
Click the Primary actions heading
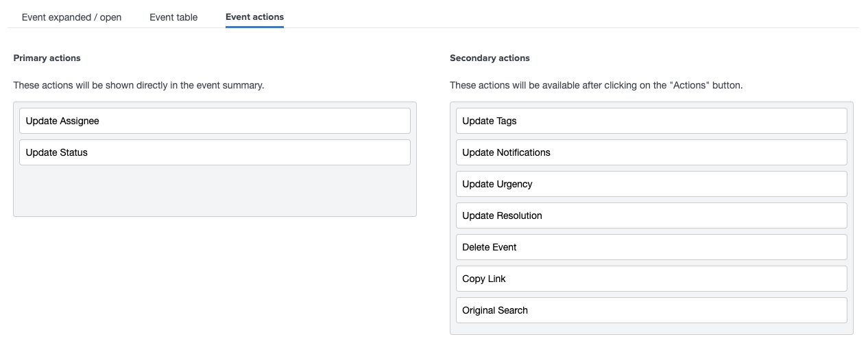click(47, 58)
